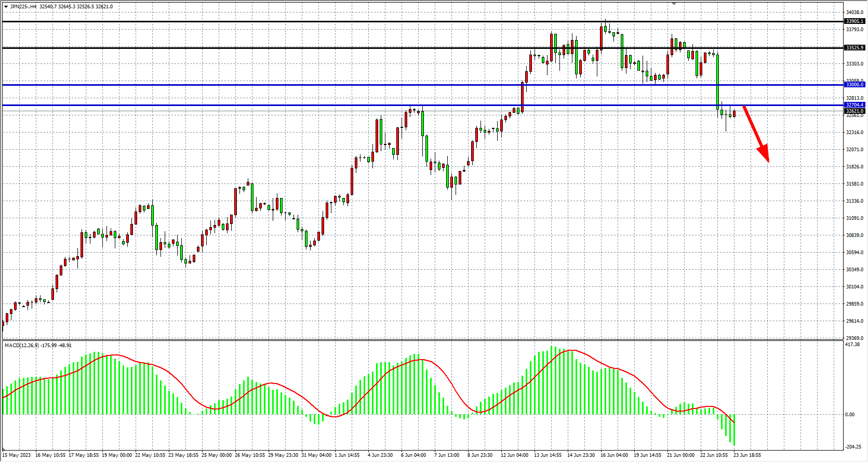Select the blue 32704.4 price label
Screen dimensions: 868x462
[x=854, y=105]
